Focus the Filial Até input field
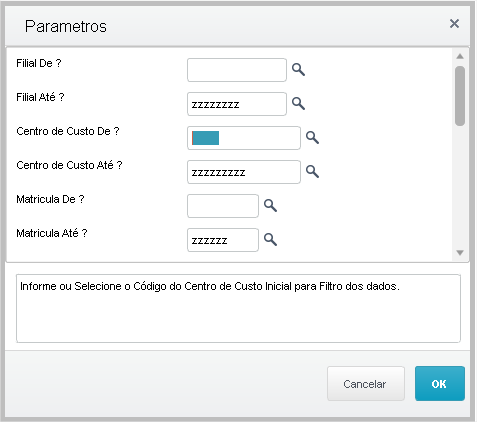The image size is (477, 422). (237, 104)
